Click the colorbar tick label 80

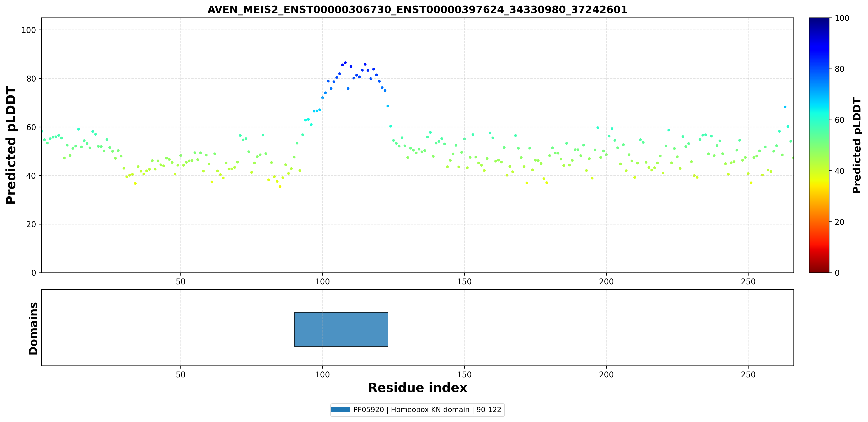click(839, 69)
